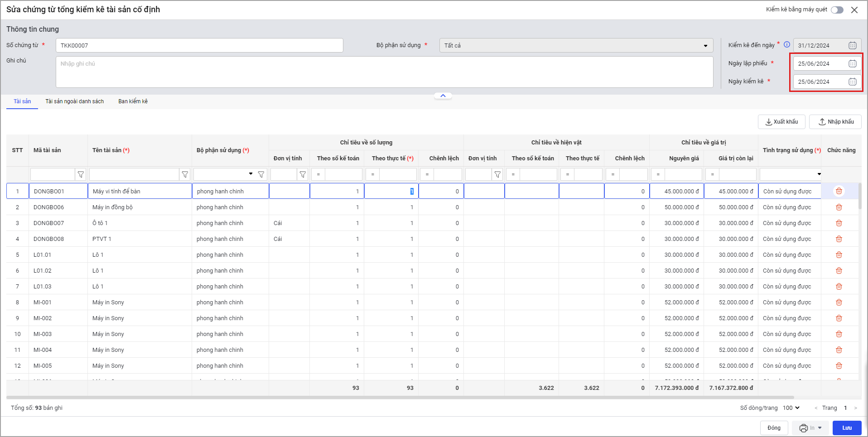Open print options dropdown arrow
Viewport: 868px width, 437px height.
point(820,428)
